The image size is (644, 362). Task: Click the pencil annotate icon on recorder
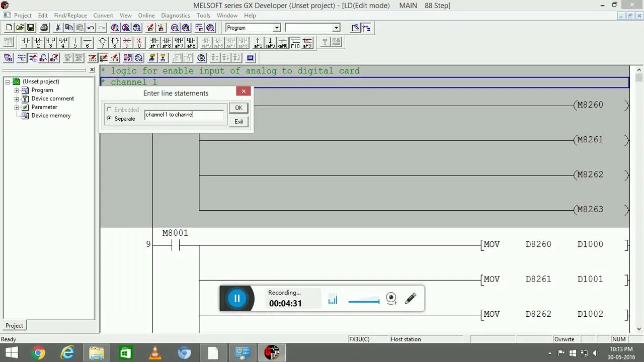point(411,299)
